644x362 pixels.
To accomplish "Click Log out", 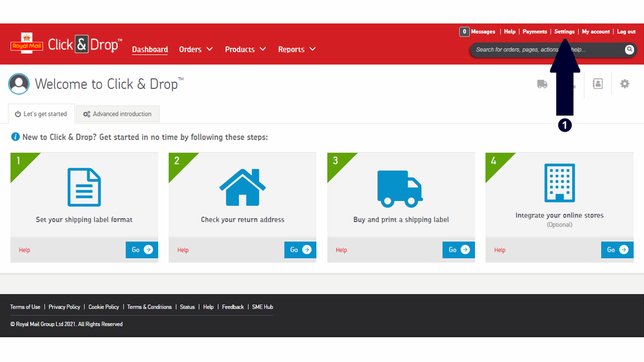I will [626, 32].
